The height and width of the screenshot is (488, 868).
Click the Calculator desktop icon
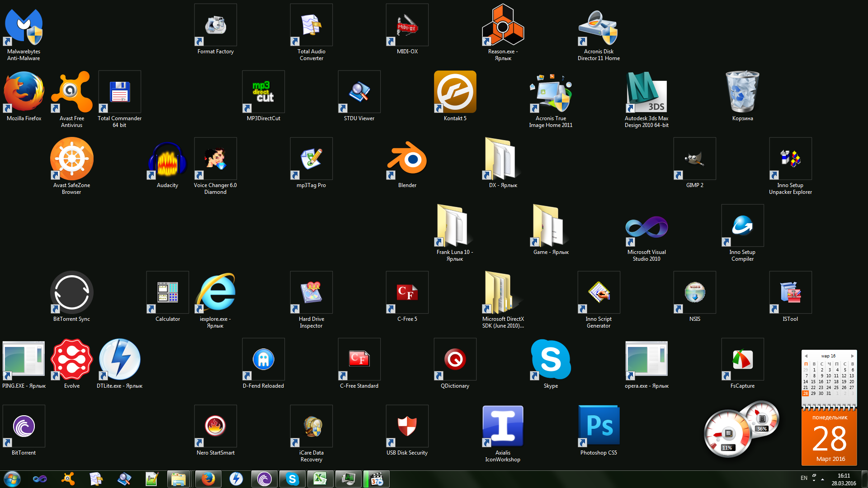[x=168, y=293]
